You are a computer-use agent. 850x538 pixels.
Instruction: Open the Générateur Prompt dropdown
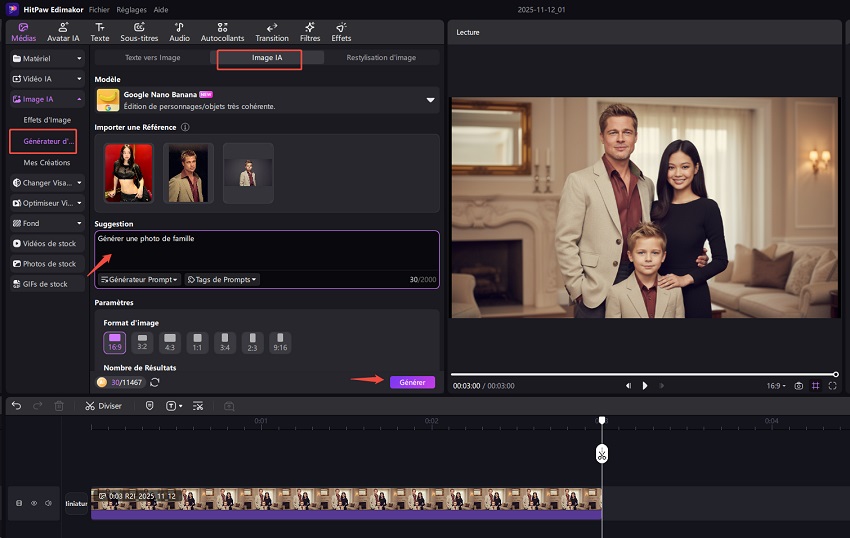pos(139,280)
